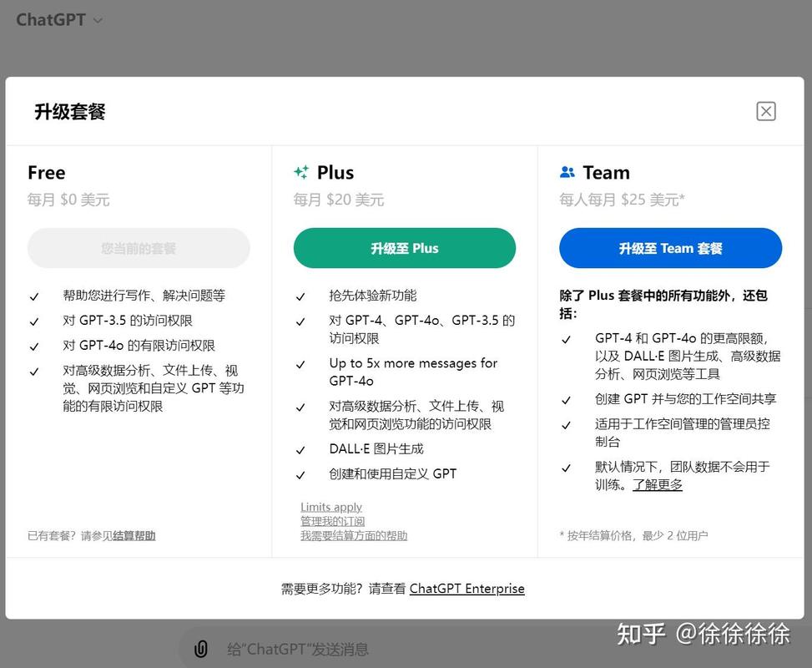The height and width of the screenshot is (668, 812).
Task: Click checkmark beside DALL·E 图片生成
Action: pos(300,450)
